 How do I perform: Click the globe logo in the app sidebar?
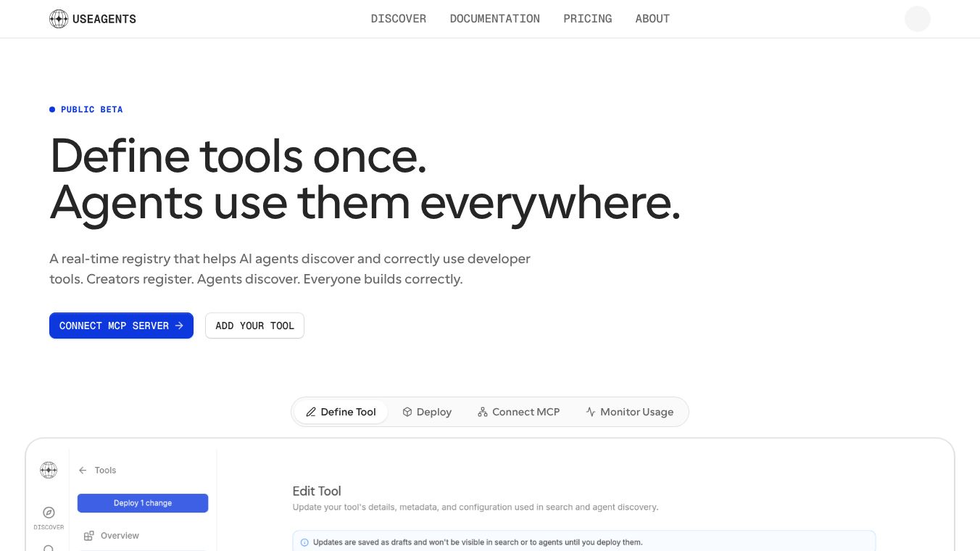point(49,470)
